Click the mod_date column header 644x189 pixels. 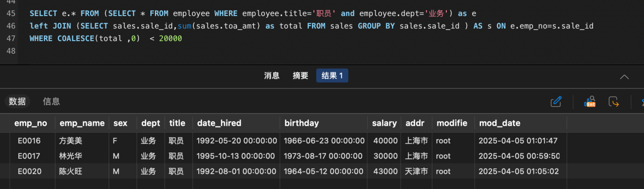[521, 123]
